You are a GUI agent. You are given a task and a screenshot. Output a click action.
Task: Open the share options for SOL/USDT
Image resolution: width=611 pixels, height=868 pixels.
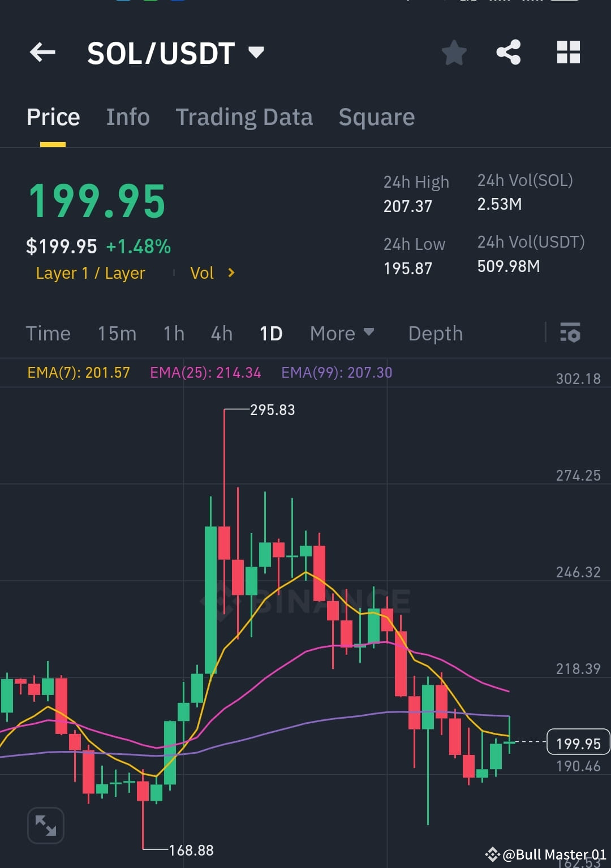[x=509, y=52]
